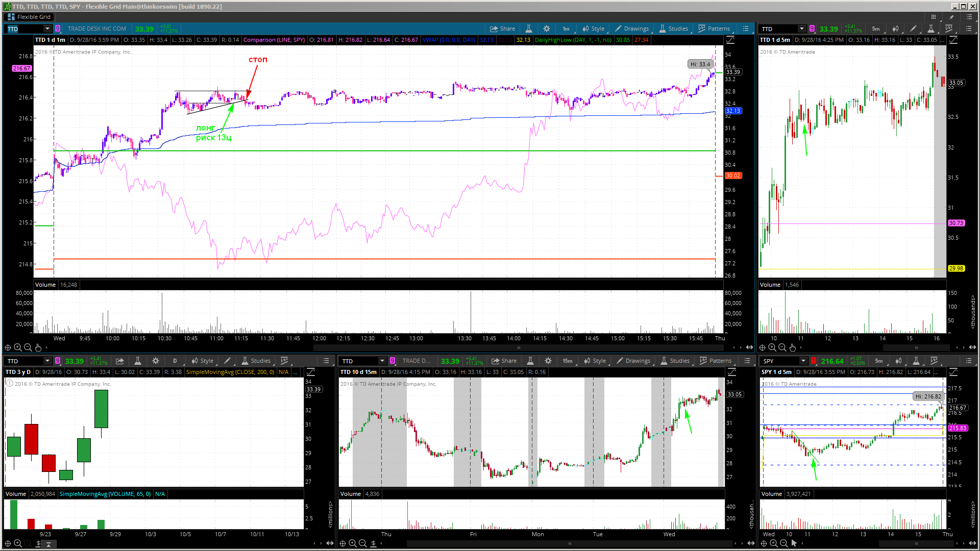Click the yellow 29.98 price label in upper-right chart

coord(956,268)
